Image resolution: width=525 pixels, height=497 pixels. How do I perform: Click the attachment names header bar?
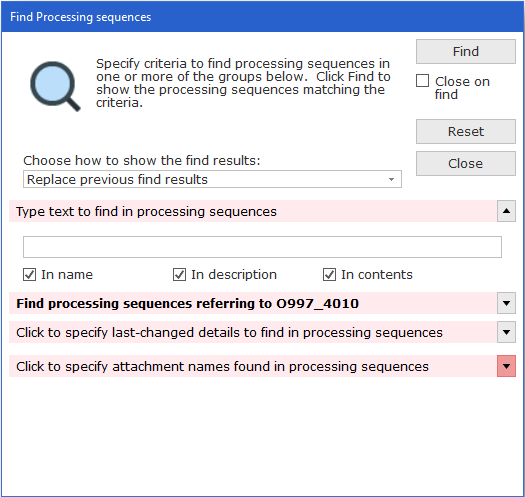[x=253, y=366]
